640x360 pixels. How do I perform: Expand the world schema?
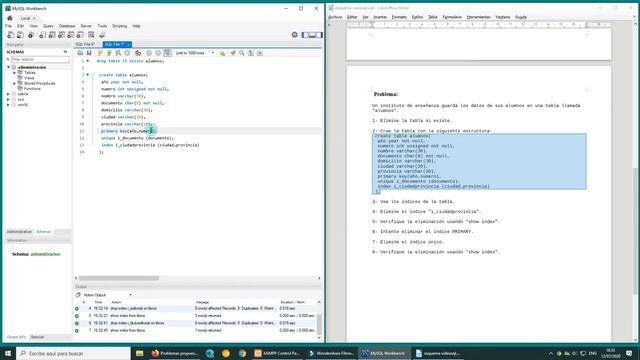[x=8, y=104]
